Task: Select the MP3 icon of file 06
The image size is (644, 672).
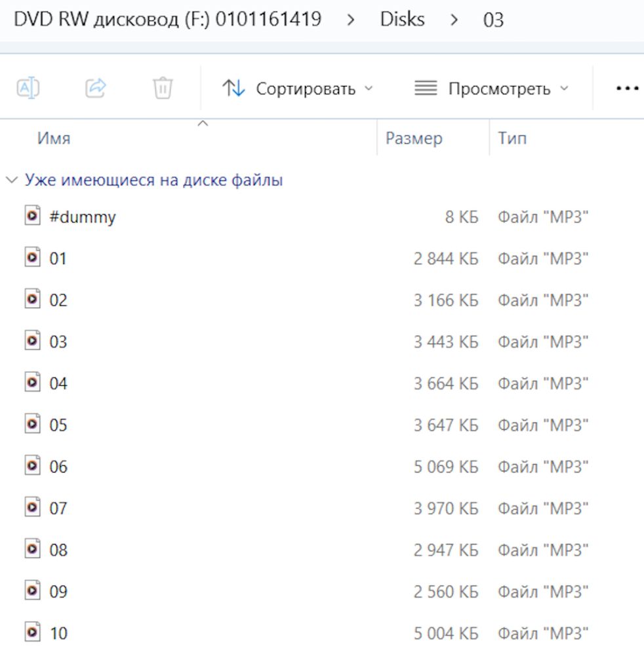Action: pyautogui.click(x=33, y=465)
